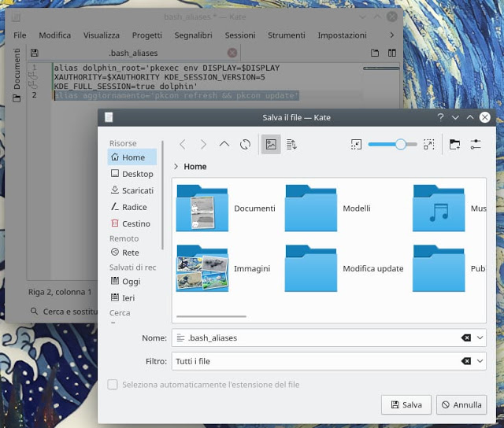Select the .bash_aliases tab in Kate
504x428 pixels.
pos(133,53)
